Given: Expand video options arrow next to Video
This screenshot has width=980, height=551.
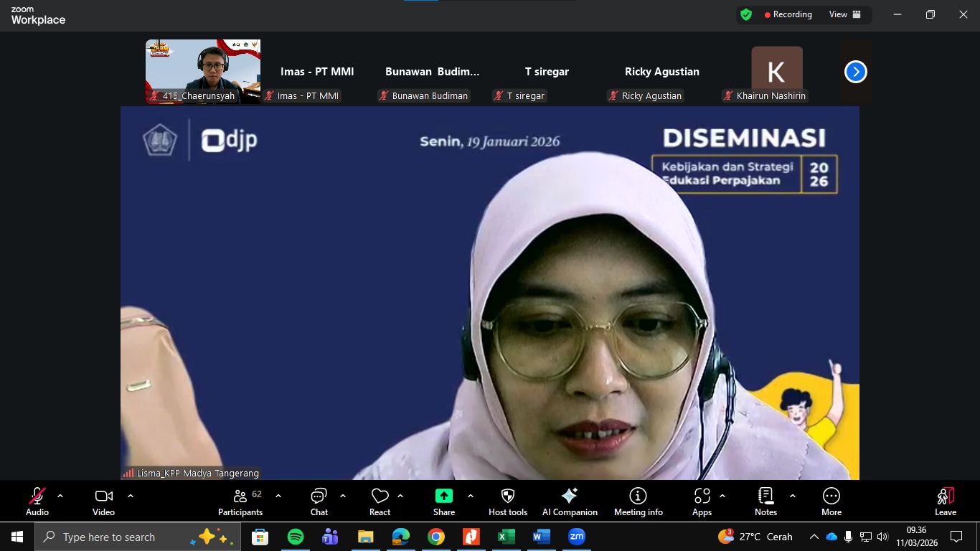Looking at the screenshot, I should tap(131, 496).
